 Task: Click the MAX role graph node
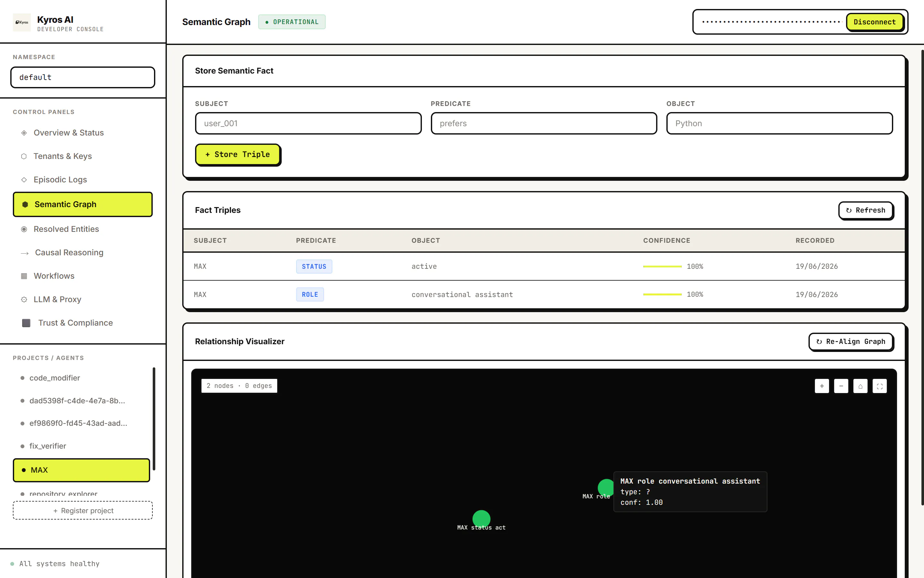click(606, 487)
